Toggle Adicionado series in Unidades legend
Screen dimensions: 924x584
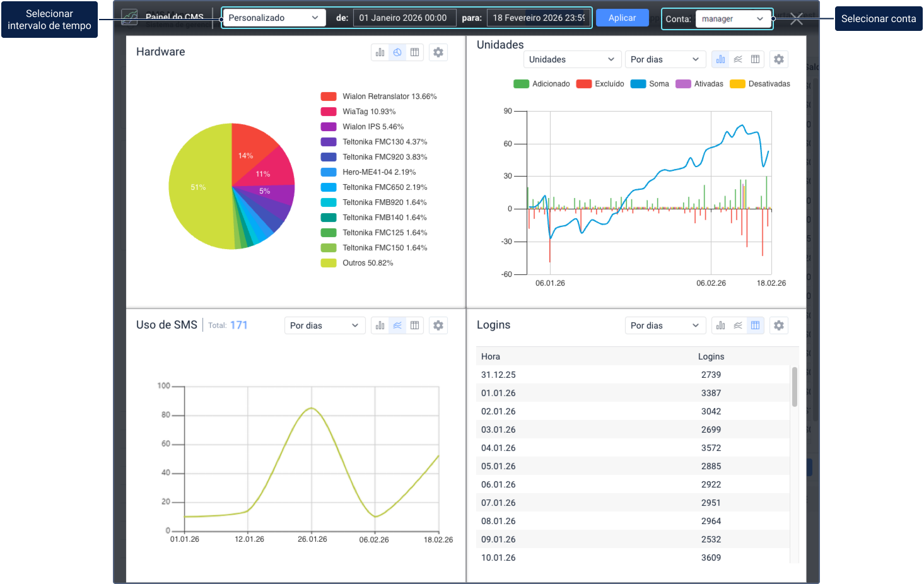click(x=542, y=84)
